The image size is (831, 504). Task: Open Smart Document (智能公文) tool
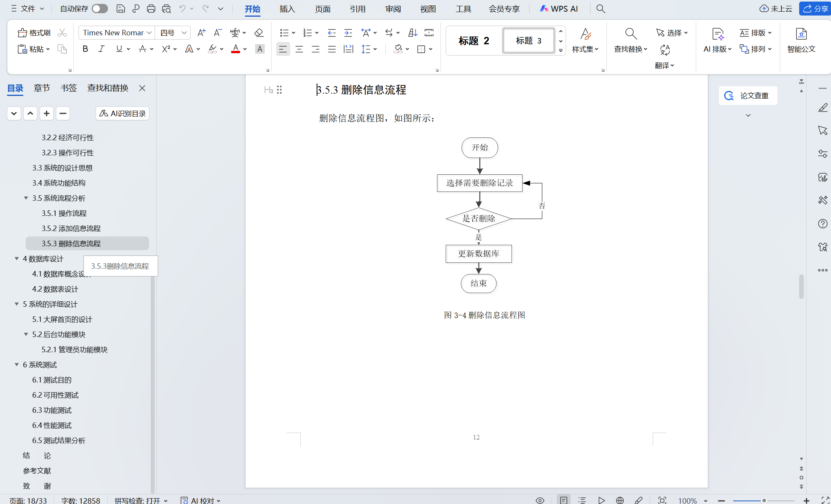pyautogui.click(x=801, y=40)
